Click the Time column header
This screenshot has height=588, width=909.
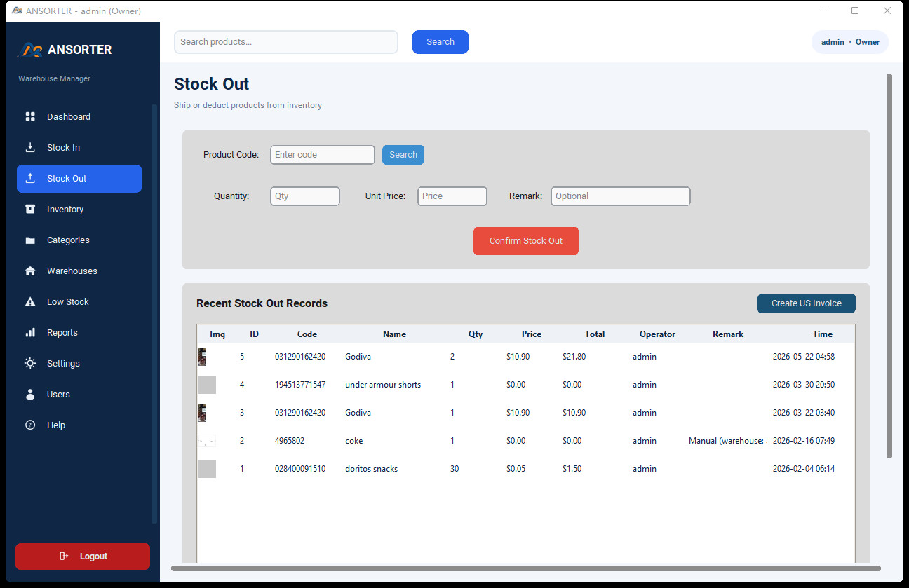click(823, 334)
